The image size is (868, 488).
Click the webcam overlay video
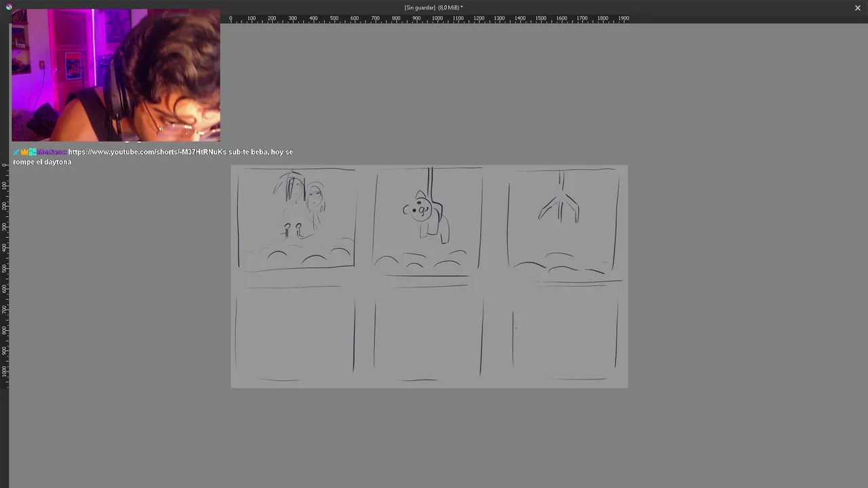pyautogui.click(x=116, y=75)
